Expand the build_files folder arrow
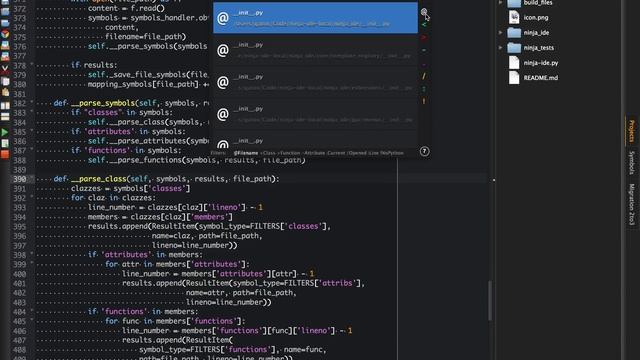This screenshot has height=360, width=640. (500, 2)
